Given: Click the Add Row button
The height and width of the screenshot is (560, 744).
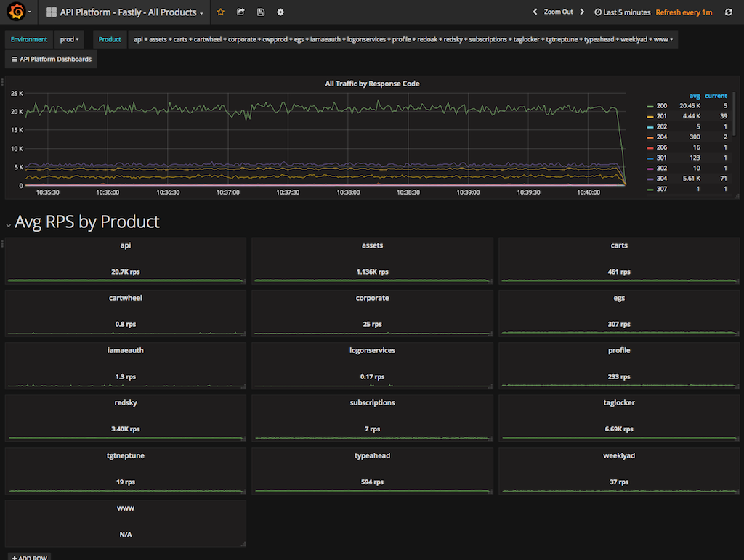Looking at the screenshot, I should (x=29, y=556).
